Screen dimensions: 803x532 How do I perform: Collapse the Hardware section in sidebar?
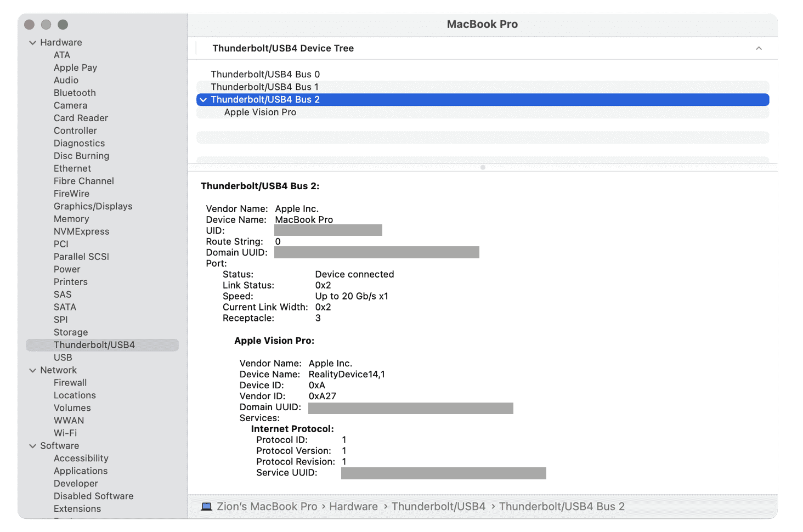pos(33,43)
